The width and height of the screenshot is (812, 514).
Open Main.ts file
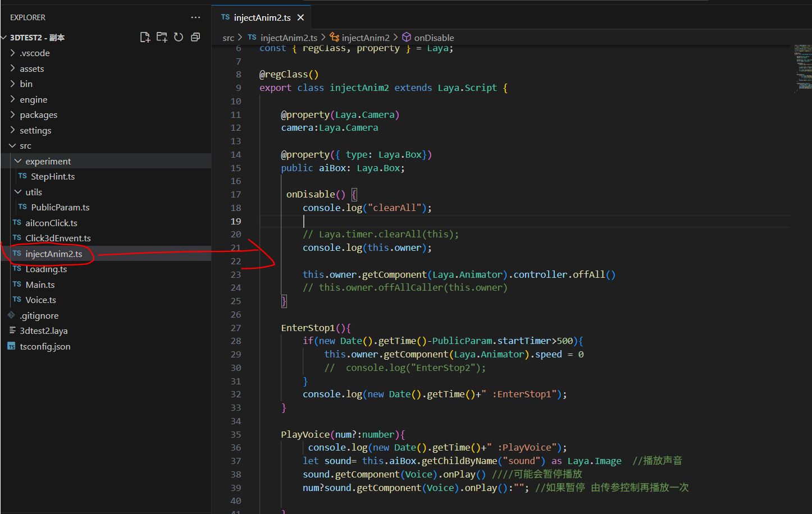40,284
